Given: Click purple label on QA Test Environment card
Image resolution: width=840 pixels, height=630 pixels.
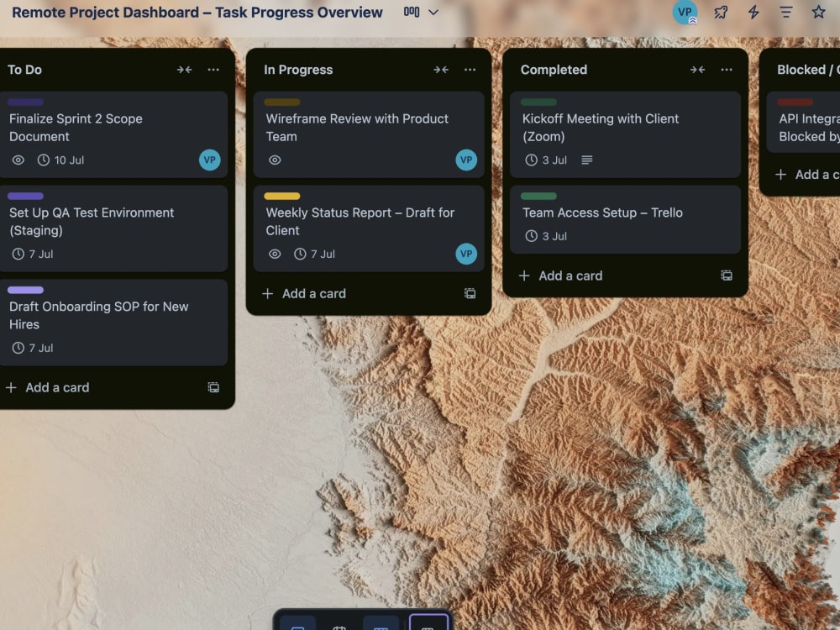Looking at the screenshot, I should tap(25, 196).
